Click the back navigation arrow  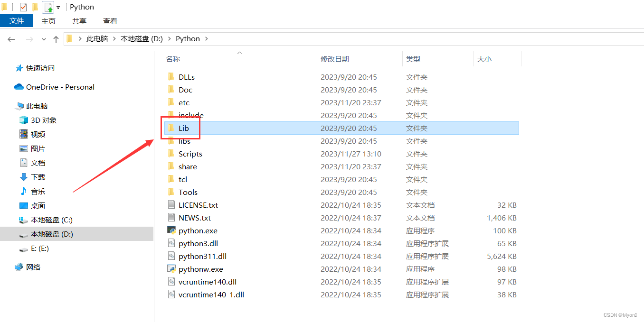pos(11,39)
